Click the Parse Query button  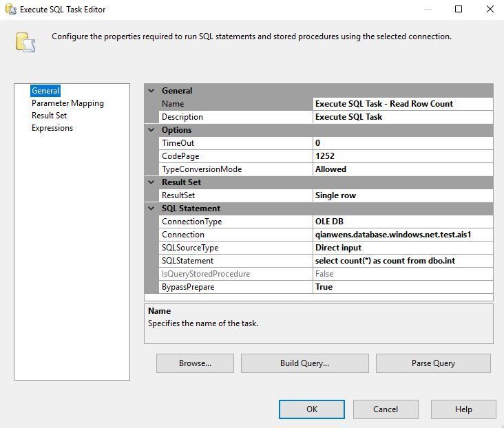click(433, 363)
